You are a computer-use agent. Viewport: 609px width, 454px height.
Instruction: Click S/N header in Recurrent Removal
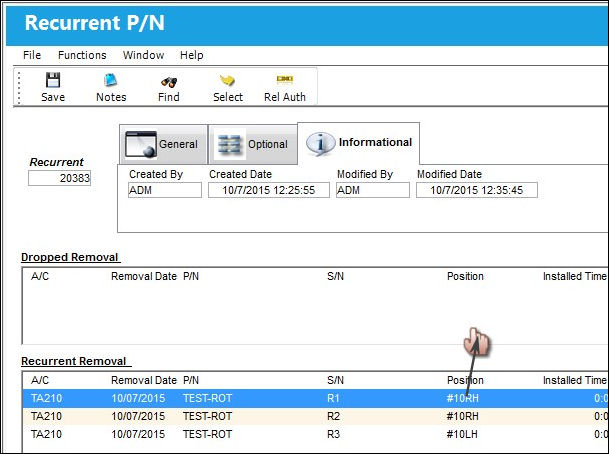point(336,380)
